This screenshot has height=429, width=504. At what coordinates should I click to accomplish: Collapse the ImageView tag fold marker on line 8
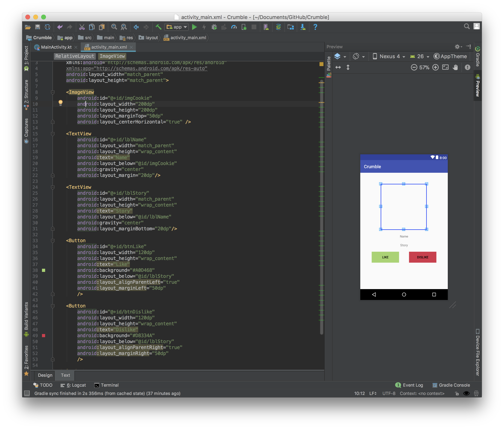pyautogui.click(x=52, y=92)
